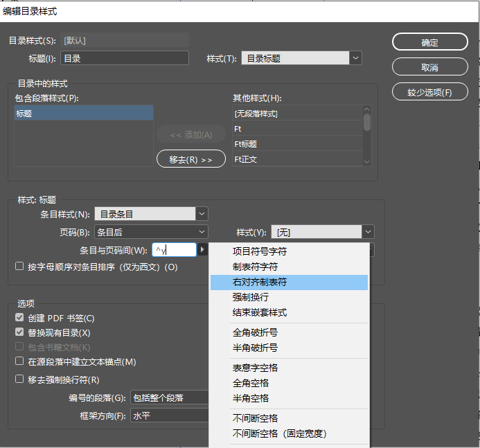Choose 项目符号字符 from the menu
The image size is (480, 448).
290,251
